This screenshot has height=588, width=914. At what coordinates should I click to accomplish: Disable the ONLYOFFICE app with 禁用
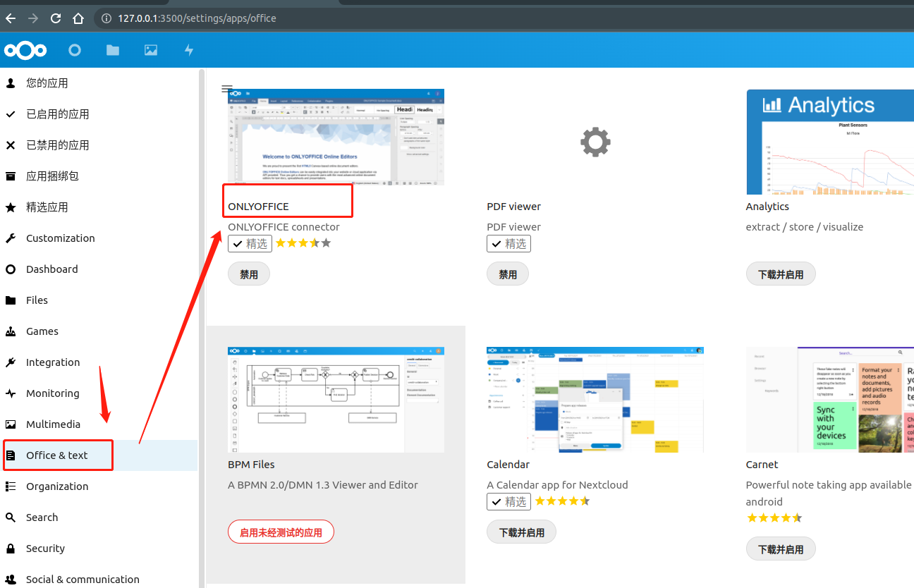tap(249, 274)
